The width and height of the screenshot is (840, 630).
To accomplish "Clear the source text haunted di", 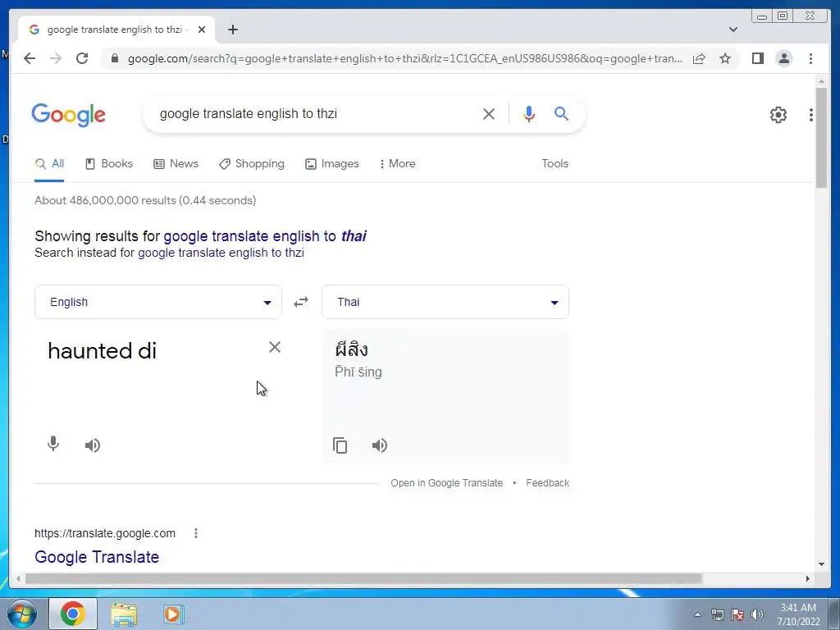I will (274, 347).
